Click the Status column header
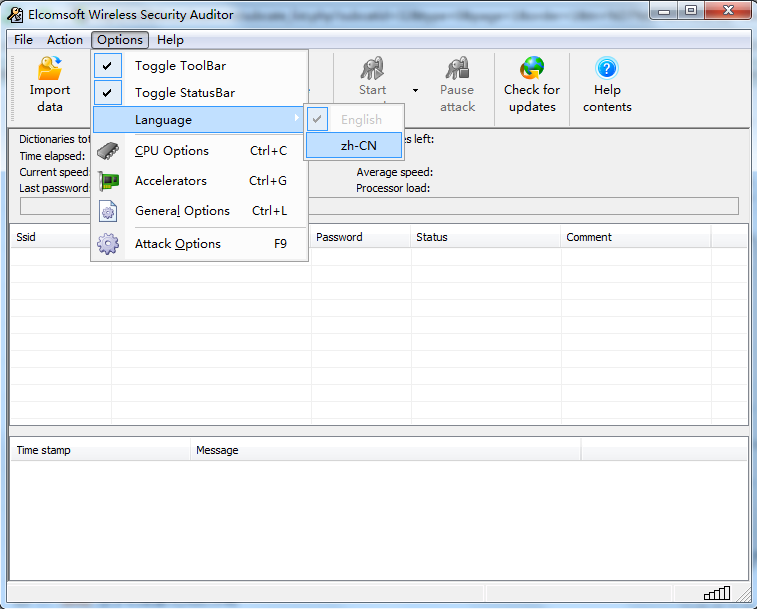Screen dimensions: 757x609 coord(486,237)
